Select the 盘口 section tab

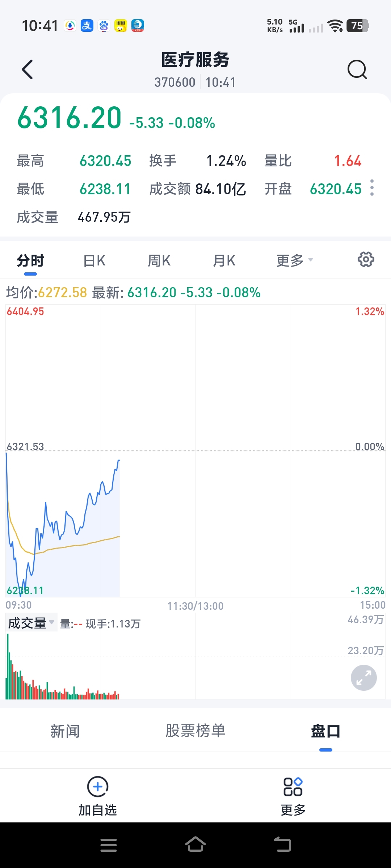[325, 731]
